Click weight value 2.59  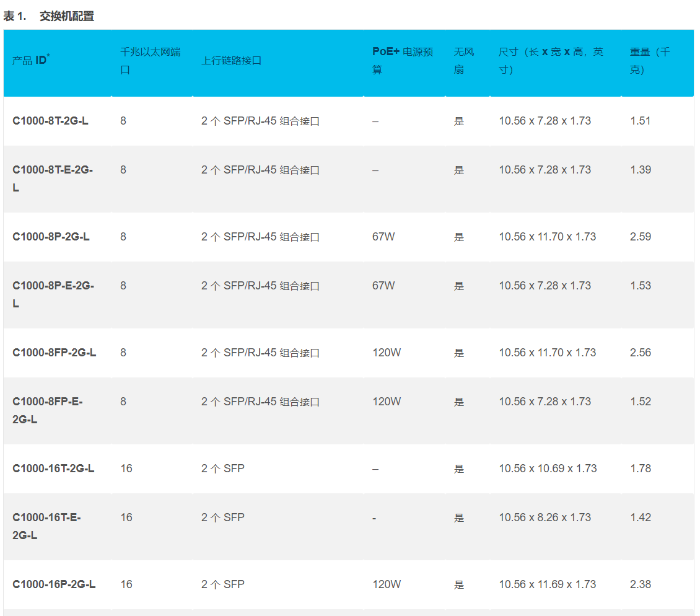tap(641, 237)
